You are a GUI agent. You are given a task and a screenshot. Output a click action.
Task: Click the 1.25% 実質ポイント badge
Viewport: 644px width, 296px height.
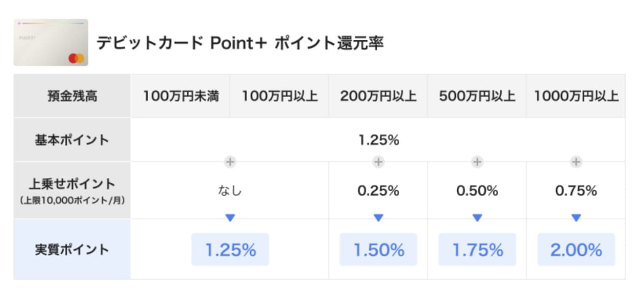230,250
